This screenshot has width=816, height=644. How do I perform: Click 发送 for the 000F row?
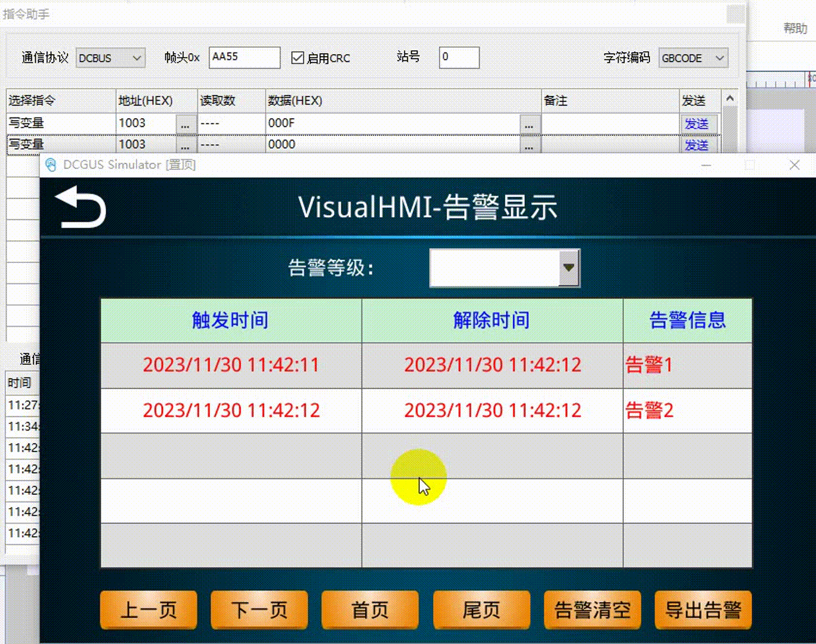click(696, 124)
